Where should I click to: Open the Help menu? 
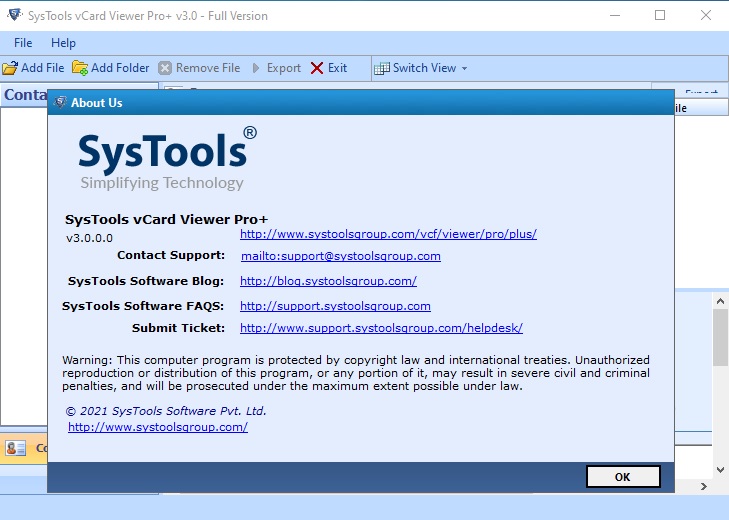click(x=63, y=43)
